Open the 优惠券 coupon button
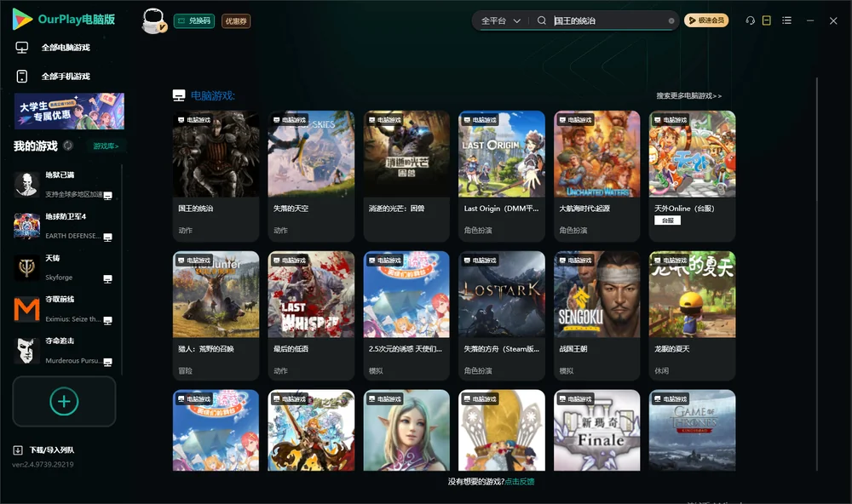The height and width of the screenshot is (504, 852). coord(236,21)
